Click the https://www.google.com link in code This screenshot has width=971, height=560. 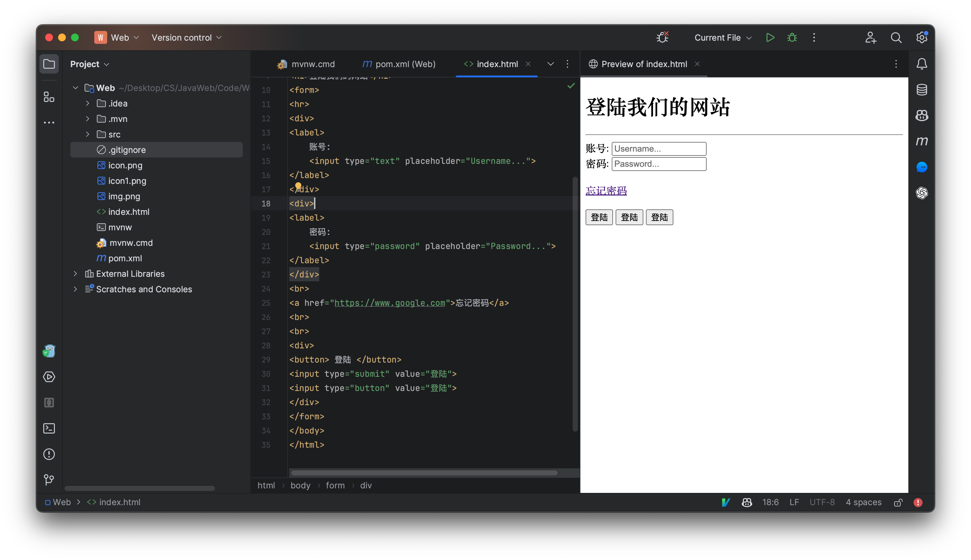(x=390, y=303)
